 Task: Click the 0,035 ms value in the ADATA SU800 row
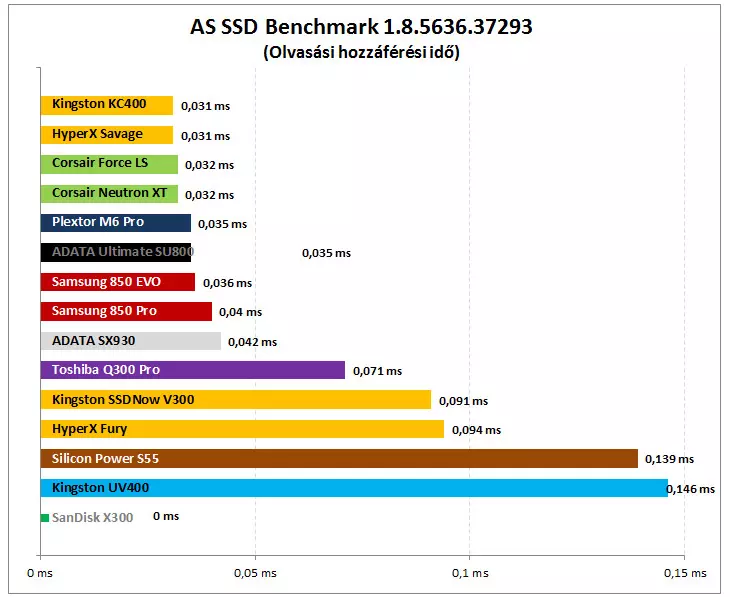pos(326,253)
